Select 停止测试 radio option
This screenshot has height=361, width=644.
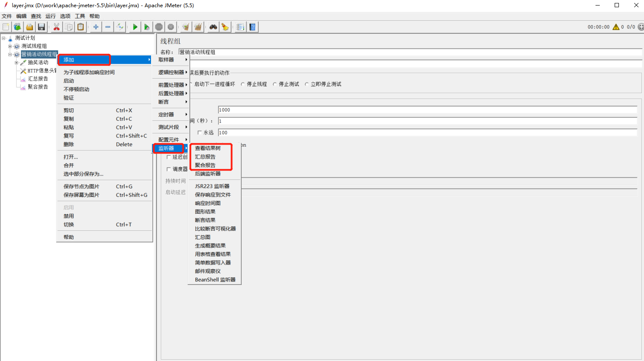pyautogui.click(x=286, y=84)
